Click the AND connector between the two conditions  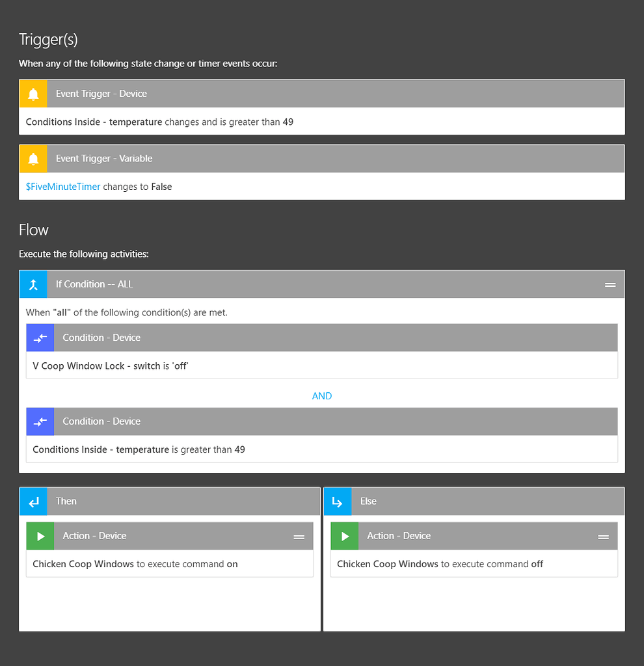[x=321, y=395]
